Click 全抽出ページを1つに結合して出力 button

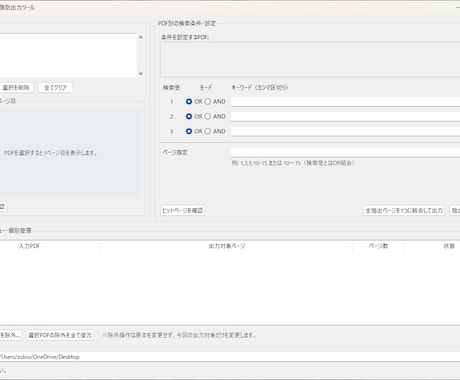click(404, 211)
